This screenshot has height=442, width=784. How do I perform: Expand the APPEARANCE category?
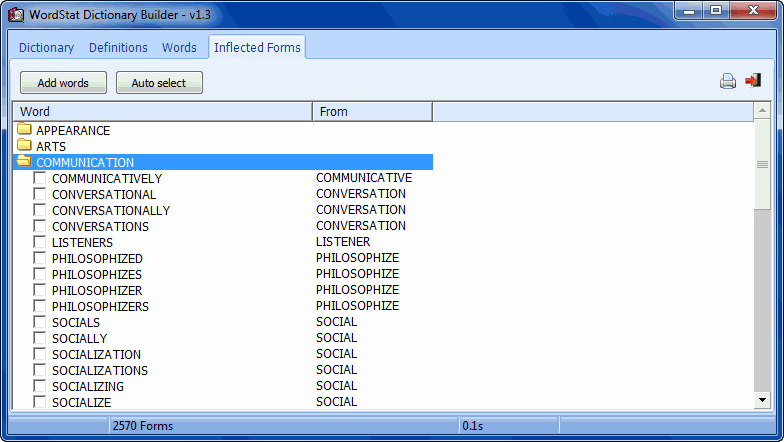[x=73, y=130]
